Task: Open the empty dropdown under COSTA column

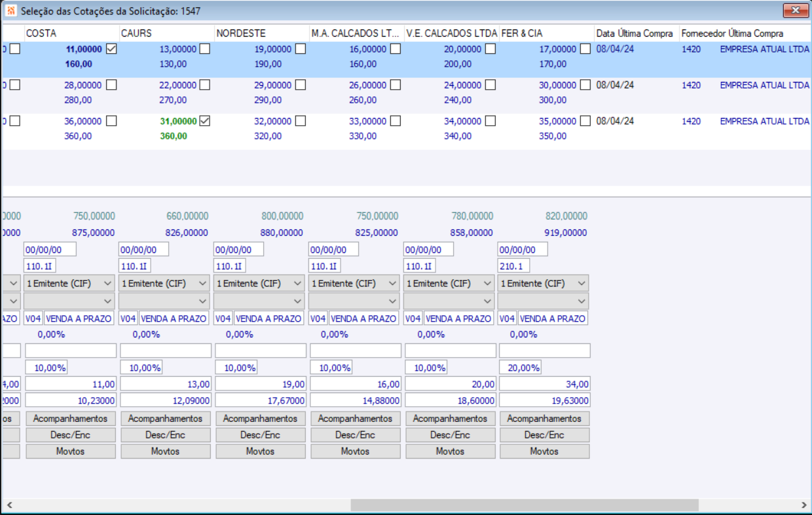Action: click(70, 301)
